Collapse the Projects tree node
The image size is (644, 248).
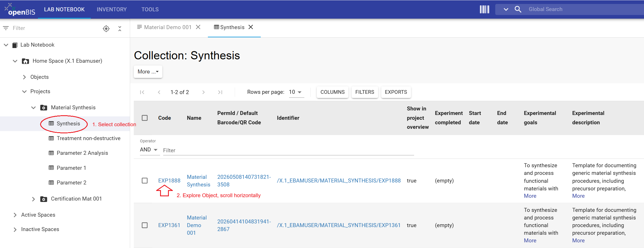coord(24,92)
